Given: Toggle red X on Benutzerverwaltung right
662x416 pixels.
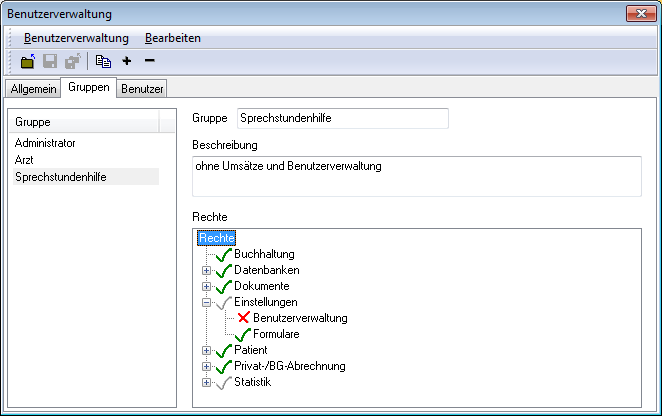Looking at the screenshot, I should (x=228, y=318).
